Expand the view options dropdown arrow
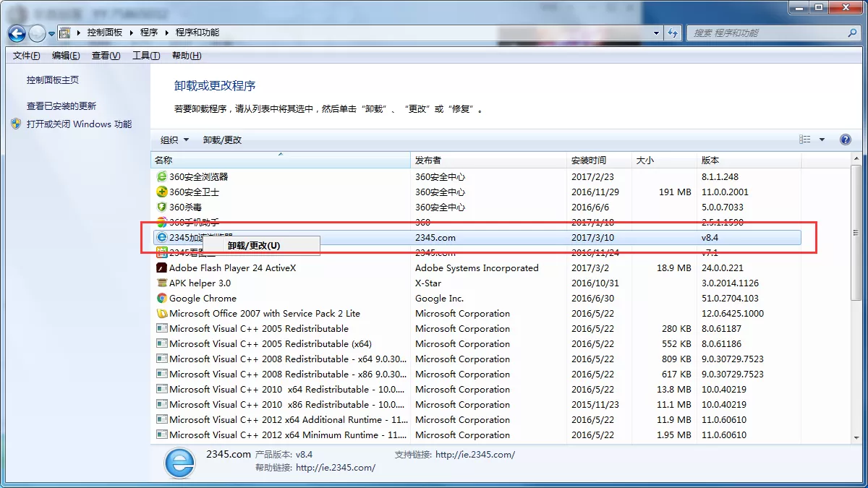The height and width of the screenshot is (488, 868). [822, 140]
